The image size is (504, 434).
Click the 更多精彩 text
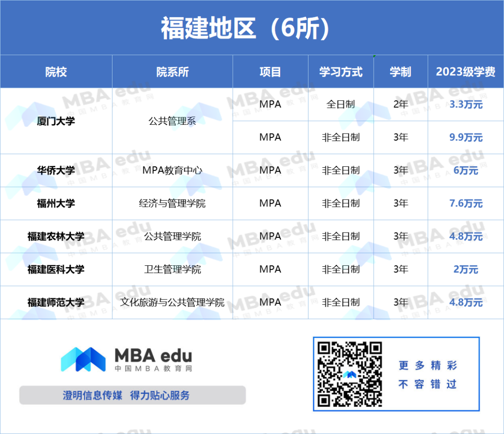tap(427, 365)
